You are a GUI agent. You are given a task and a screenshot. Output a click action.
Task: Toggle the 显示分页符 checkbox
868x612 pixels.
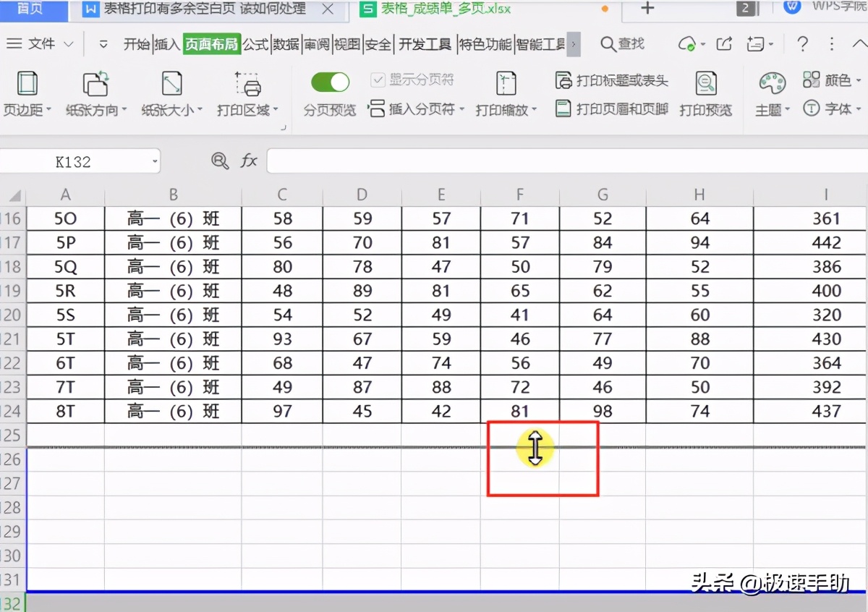click(378, 80)
